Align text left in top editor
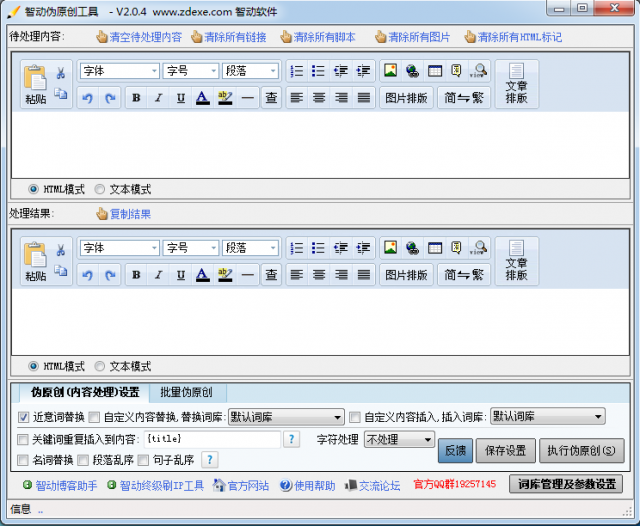 point(297,98)
